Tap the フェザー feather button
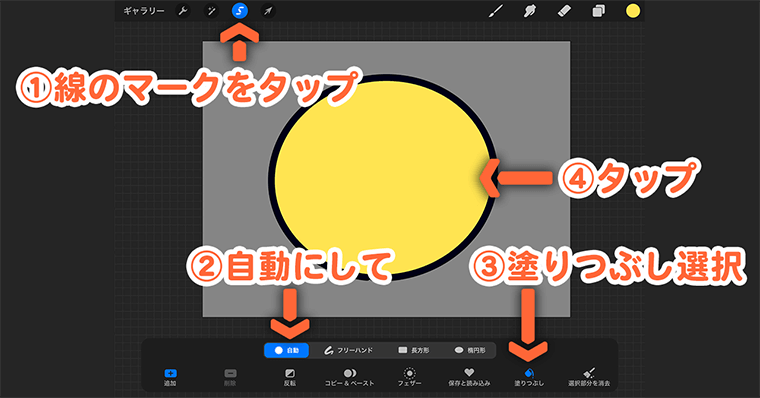Viewport: 760px width, 398px height. pyautogui.click(x=410, y=378)
